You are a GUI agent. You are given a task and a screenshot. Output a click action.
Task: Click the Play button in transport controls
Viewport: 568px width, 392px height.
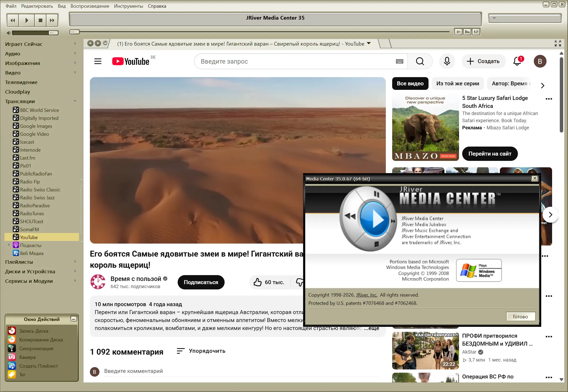(x=27, y=20)
